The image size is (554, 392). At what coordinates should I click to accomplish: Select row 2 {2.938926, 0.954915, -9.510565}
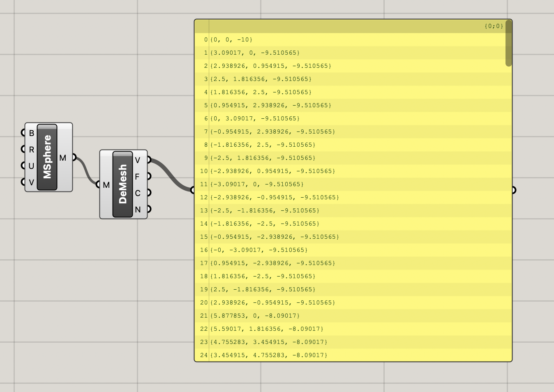(271, 66)
